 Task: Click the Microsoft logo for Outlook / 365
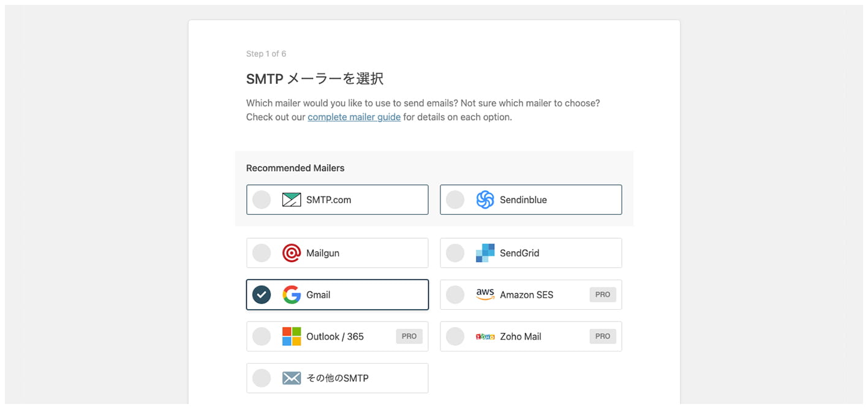(x=292, y=336)
